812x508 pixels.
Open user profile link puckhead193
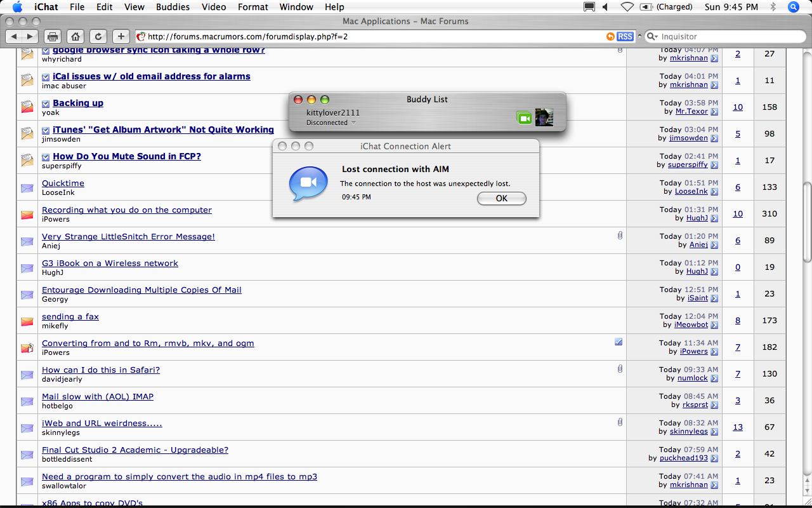pyautogui.click(x=684, y=458)
